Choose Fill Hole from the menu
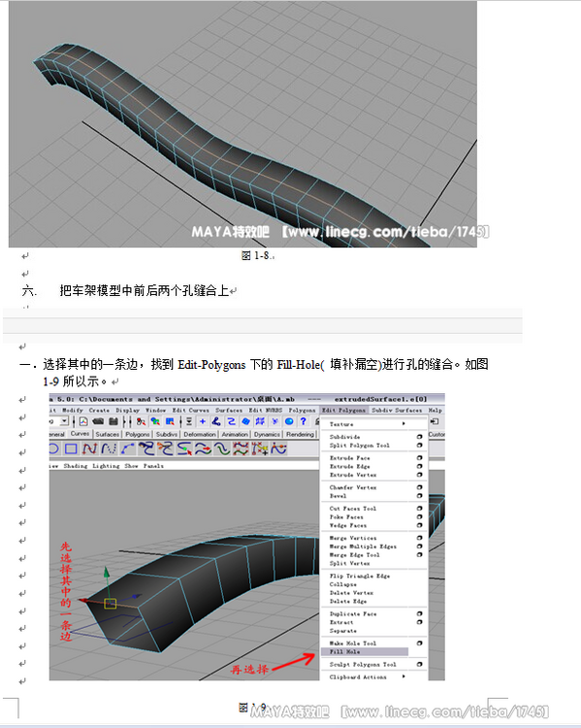This screenshot has width=581, height=728. [365, 652]
